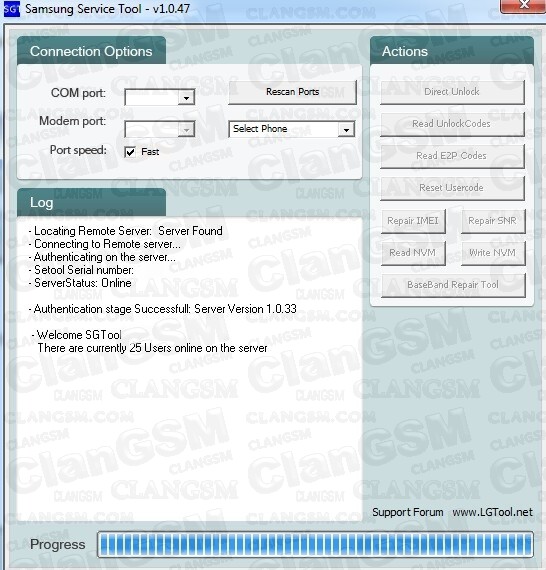The height and width of the screenshot is (570, 546).
Task: Click the 'Port speed:' label
Action: click(x=78, y=150)
